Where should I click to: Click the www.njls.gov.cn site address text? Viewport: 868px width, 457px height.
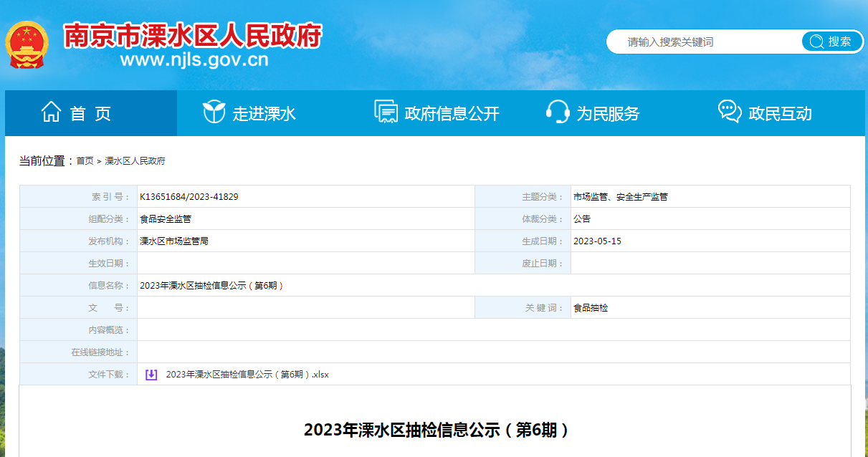pos(194,60)
